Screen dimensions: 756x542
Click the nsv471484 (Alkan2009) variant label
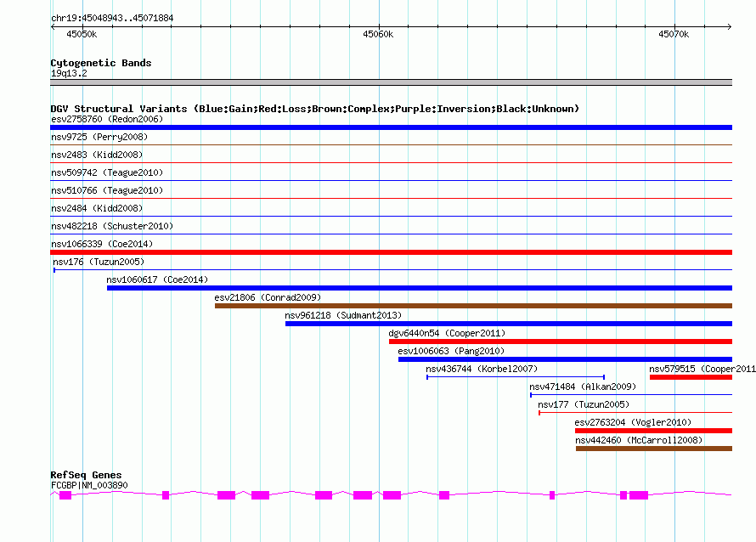coord(582,387)
